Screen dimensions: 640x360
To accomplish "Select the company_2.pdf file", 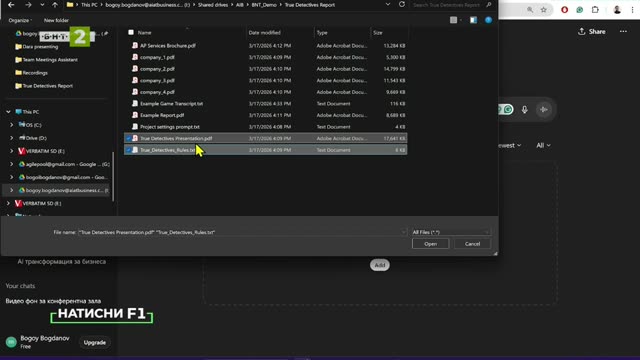I will (157, 69).
